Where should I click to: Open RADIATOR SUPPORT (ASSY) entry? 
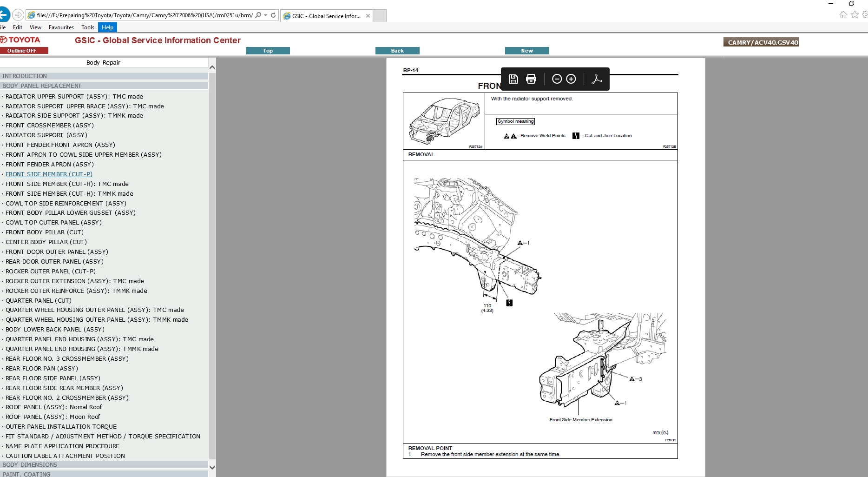pyautogui.click(x=46, y=135)
